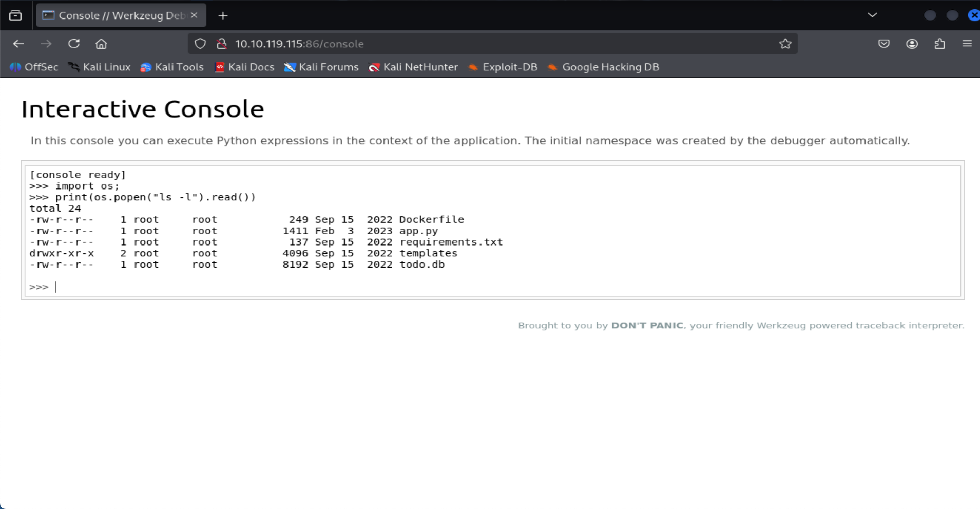Open the Google Hacking DB bookmark
Screen dimensions: 980x509
(604, 67)
